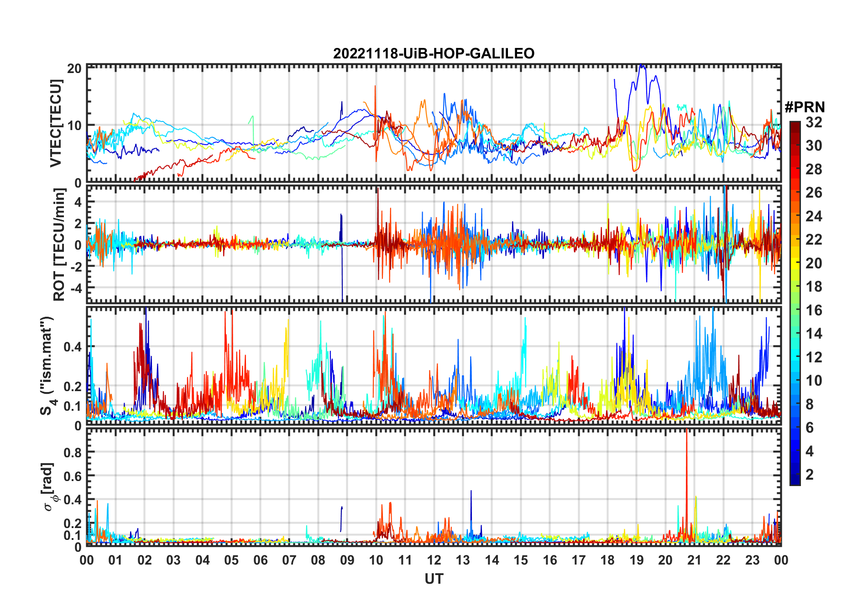Click PRN colorbar tick label "14"
868x607 pixels.
pos(814,334)
